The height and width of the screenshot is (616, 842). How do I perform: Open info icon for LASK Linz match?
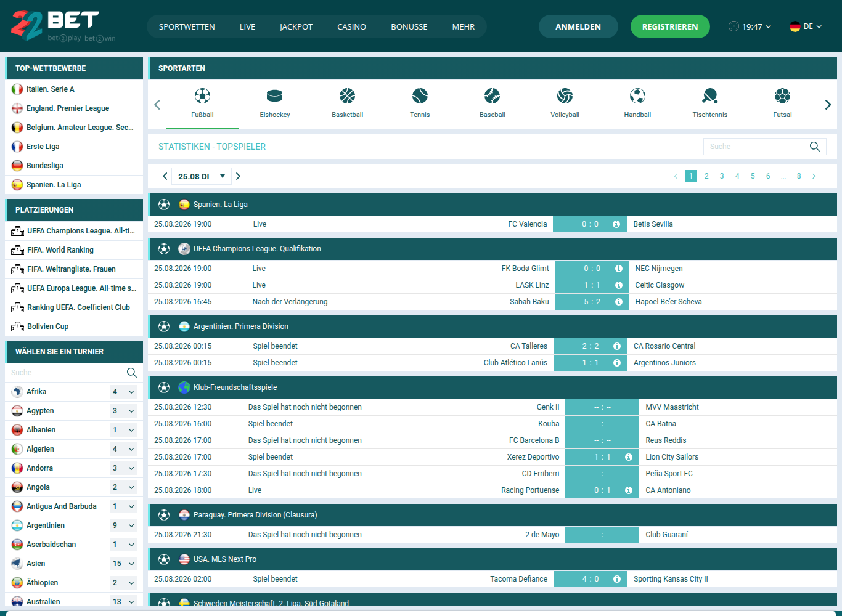(x=618, y=285)
